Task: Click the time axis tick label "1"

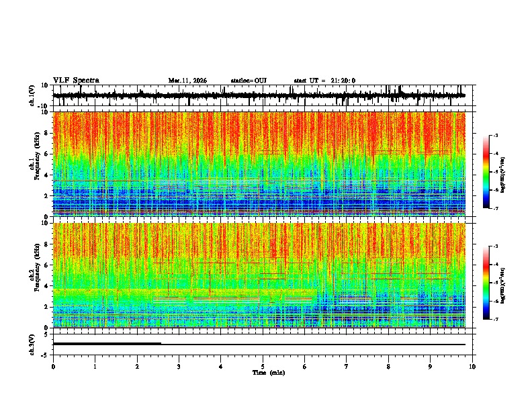Action: coord(95,367)
